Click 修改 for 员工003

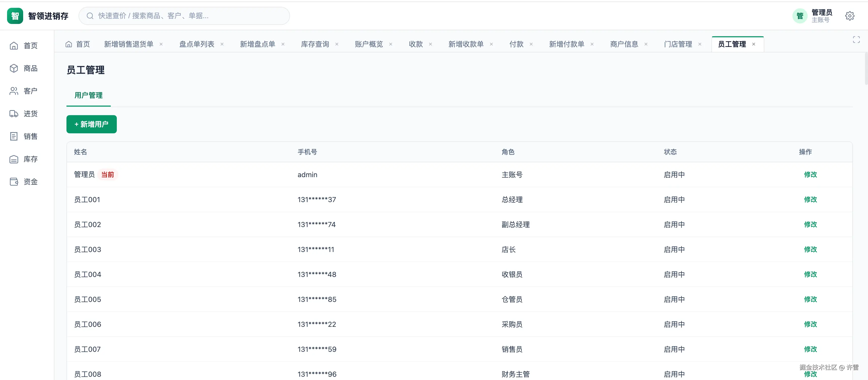coord(810,249)
